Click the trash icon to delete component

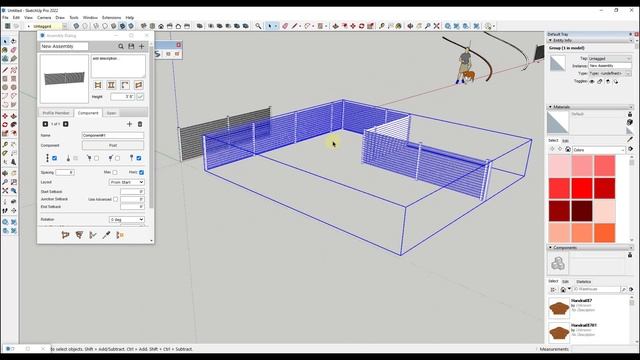pyautogui.click(x=140, y=124)
